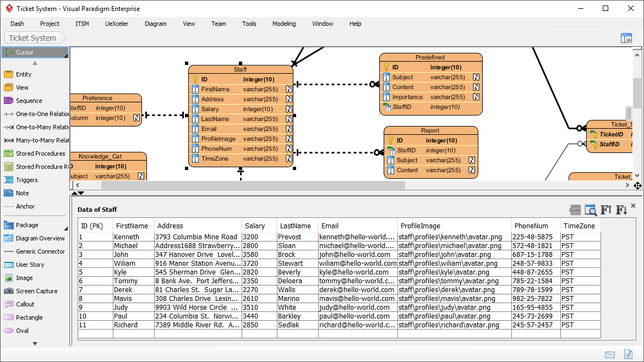Select the Oval shape tool

pos(22,330)
